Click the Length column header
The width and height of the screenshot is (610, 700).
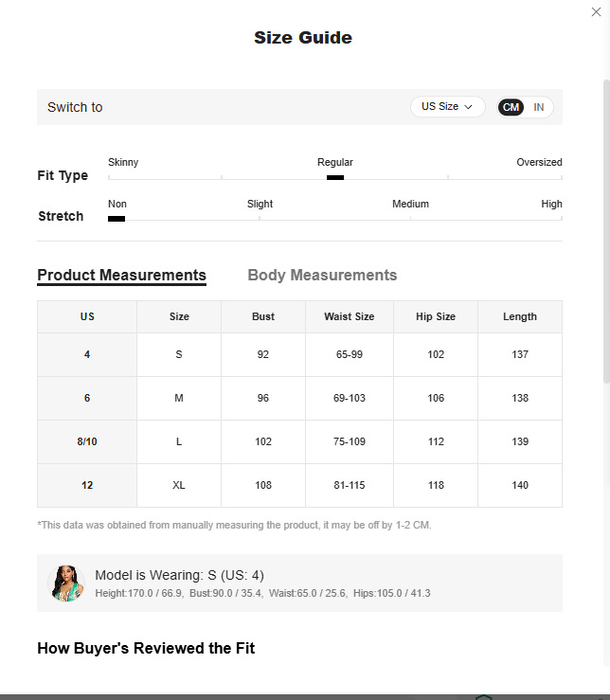point(520,316)
